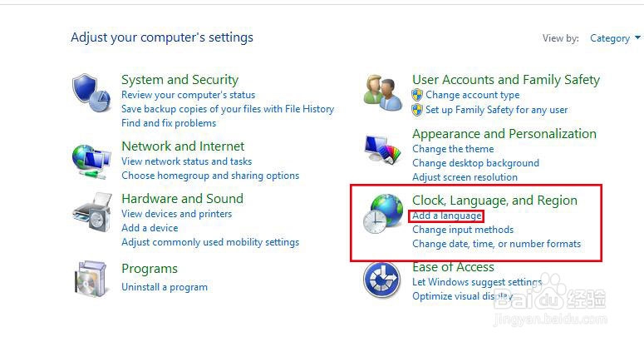The height and width of the screenshot is (342, 644).
Task: Open View devices and printers
Action: pos(176,214)
